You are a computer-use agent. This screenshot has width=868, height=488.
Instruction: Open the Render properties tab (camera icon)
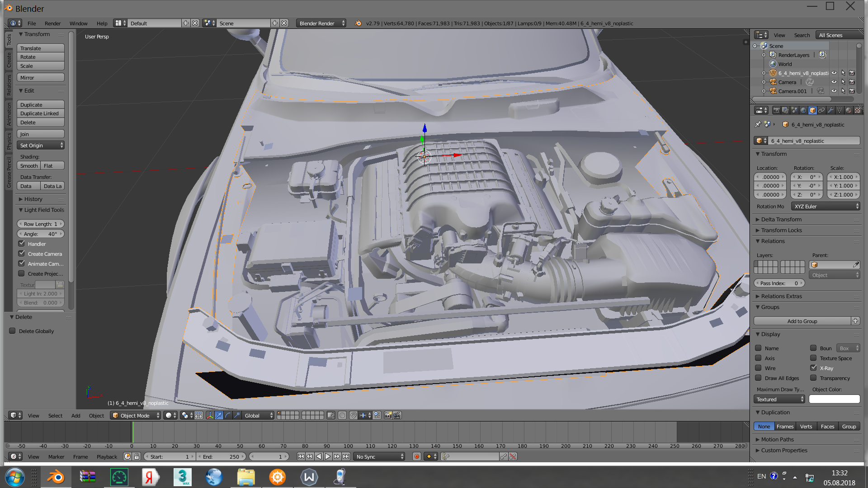(776, 110)
